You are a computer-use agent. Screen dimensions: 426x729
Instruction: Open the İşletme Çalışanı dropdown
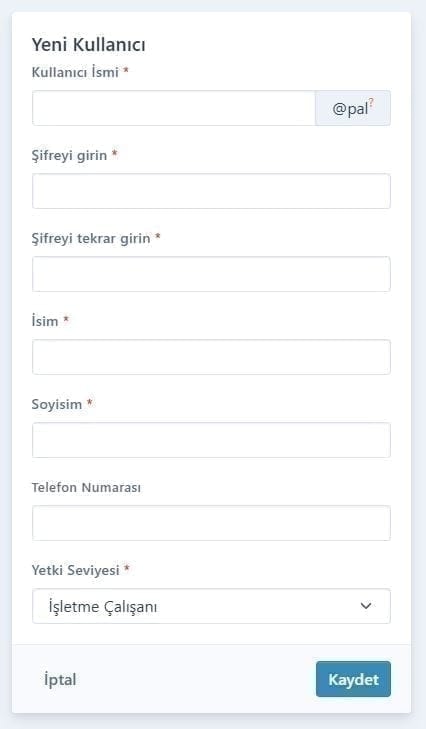click(211, 606)
